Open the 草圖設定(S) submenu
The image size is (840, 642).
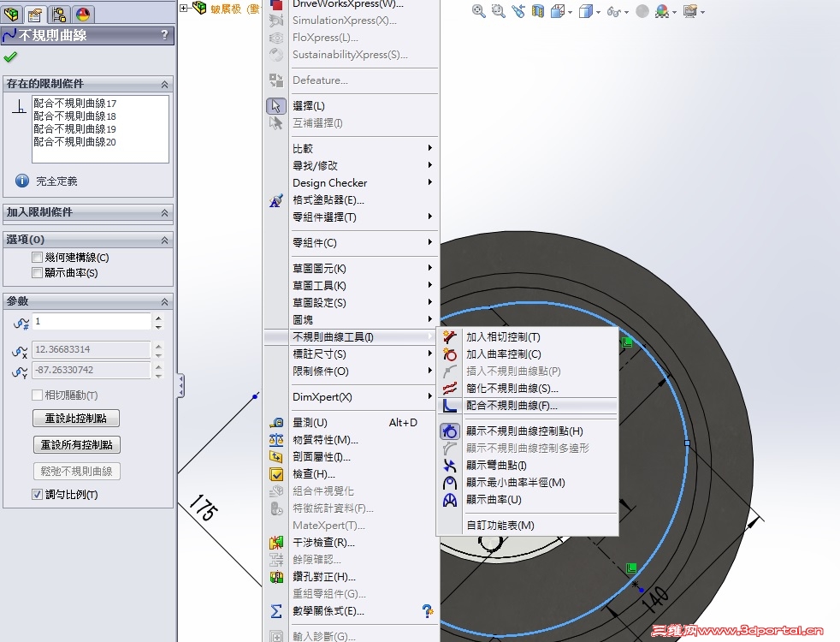pyautogui.click(x=352, y=303)
